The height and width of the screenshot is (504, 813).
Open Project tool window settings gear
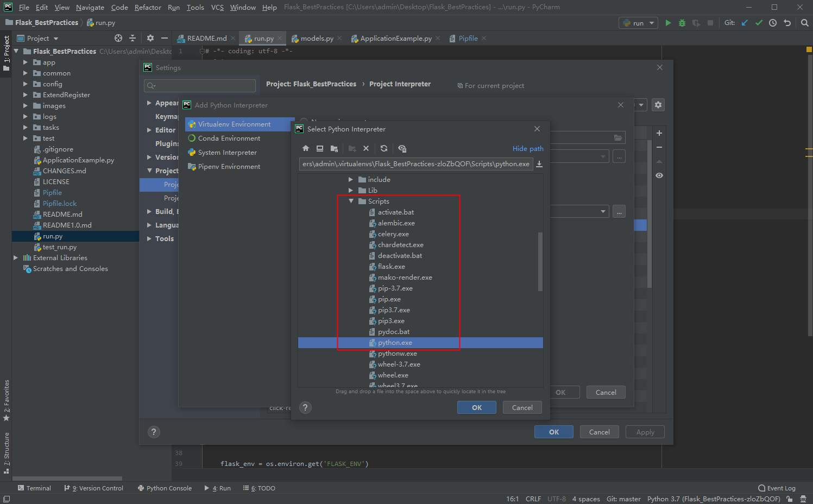150,38
